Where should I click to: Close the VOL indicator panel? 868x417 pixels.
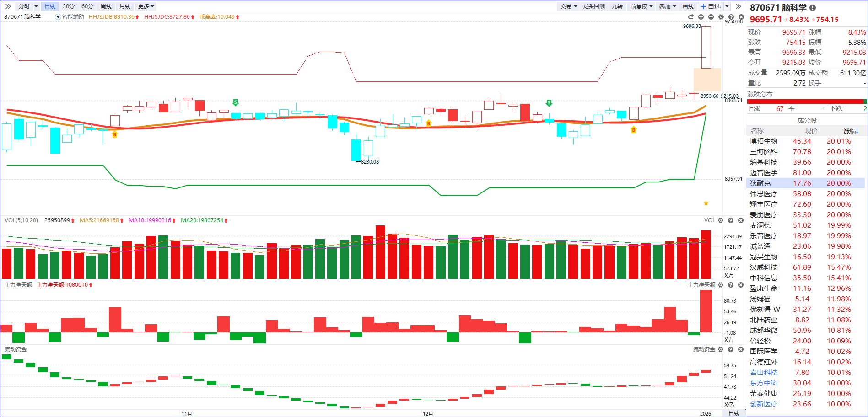coord(741,220)
